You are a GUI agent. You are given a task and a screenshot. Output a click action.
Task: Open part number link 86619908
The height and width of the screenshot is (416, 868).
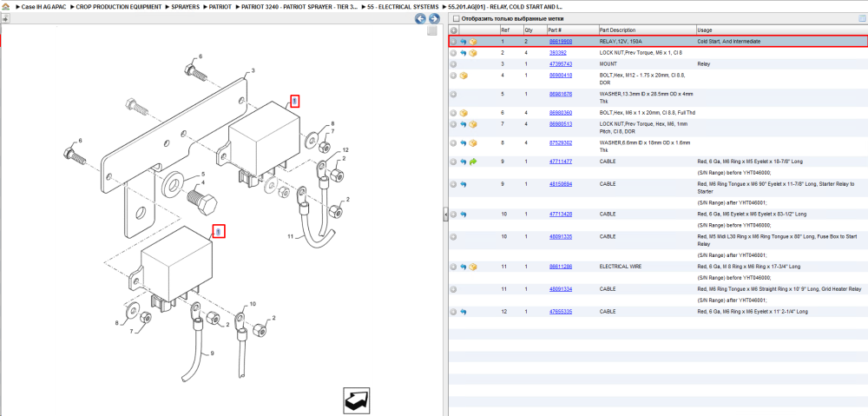coord(560,42)
